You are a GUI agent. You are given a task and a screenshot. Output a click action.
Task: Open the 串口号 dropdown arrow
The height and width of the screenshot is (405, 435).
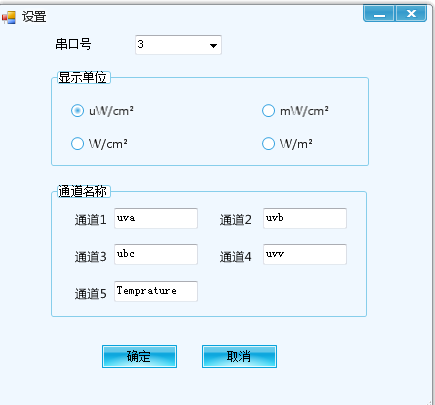coord(213,45)
